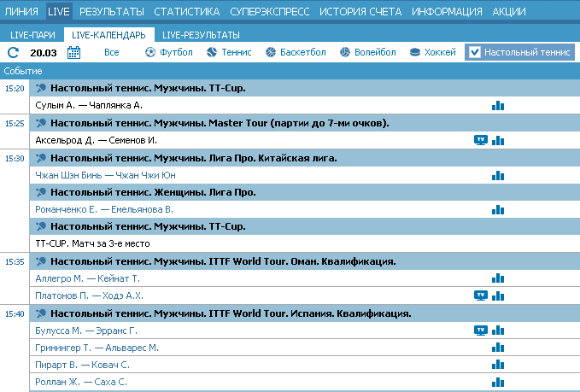Open TV broadcast for Платонов П. — Ходэ А.Х.
This screenshot has height=392, width=580.
(481, 295)
